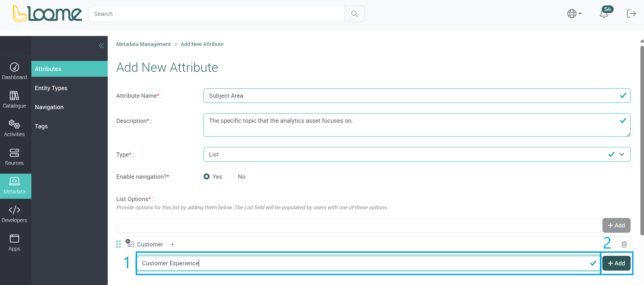Image resolution: width=644 pixels, height=285 pixels.
Task: Open Apps in the sidebar
Action: click(x=14, y=243)
